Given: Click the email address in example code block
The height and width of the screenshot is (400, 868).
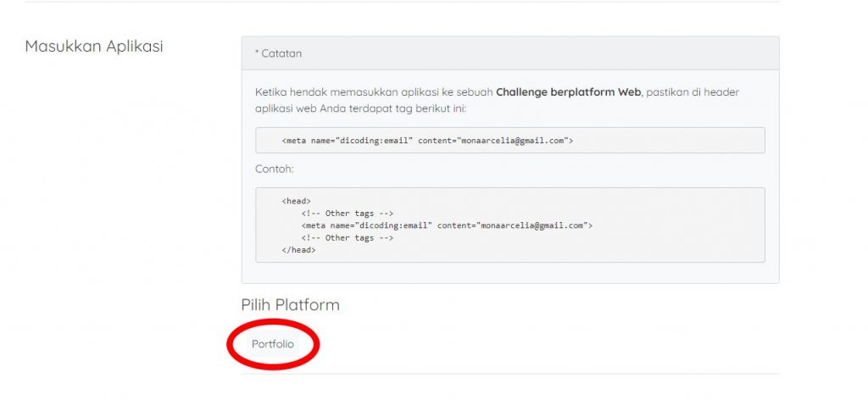Looking at the screenshot, I should (x=532, y=225).
